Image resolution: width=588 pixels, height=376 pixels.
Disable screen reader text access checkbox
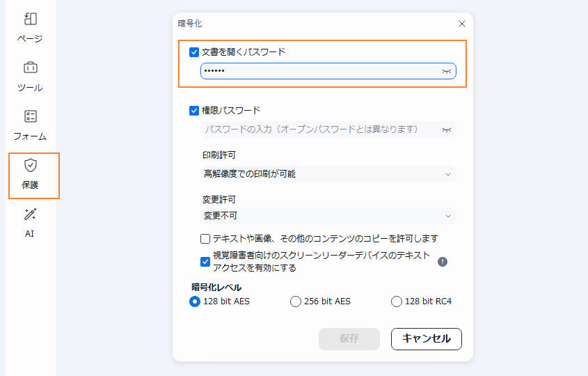pyautogui.click(x=205, y=262)
